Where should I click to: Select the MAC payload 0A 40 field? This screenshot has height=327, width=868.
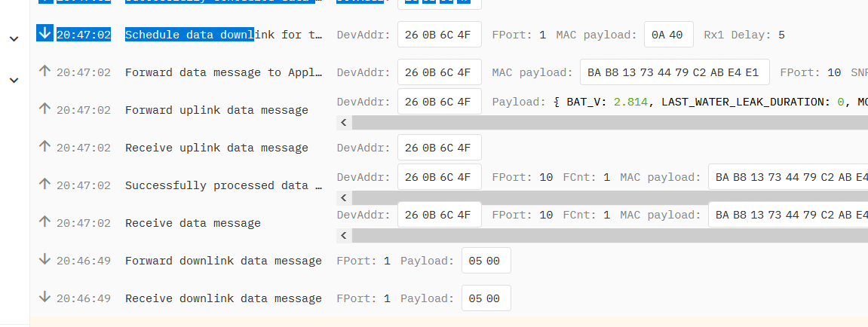pos(669,35)
